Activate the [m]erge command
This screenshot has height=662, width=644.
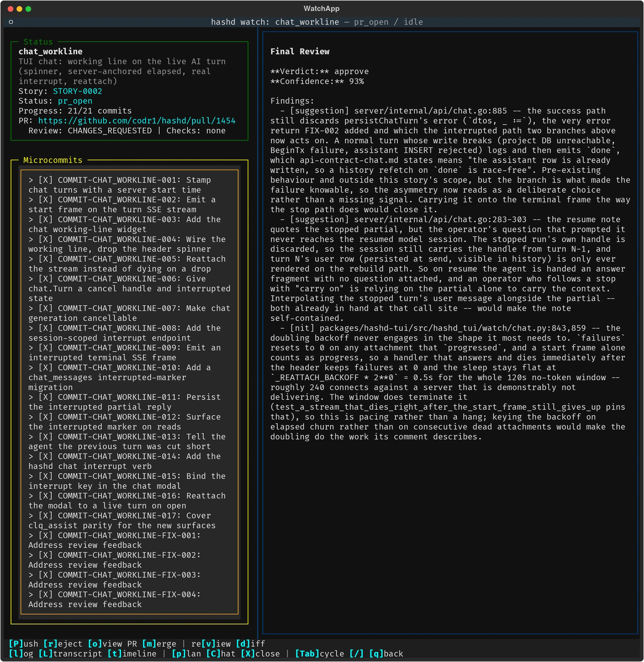(159, 644)
